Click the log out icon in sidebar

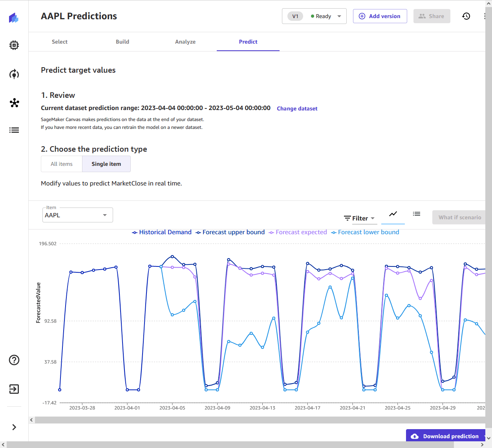click(x=14, y=389)
